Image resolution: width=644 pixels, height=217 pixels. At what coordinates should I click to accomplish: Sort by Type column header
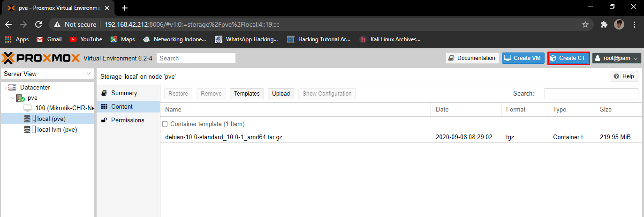(571, 110)
